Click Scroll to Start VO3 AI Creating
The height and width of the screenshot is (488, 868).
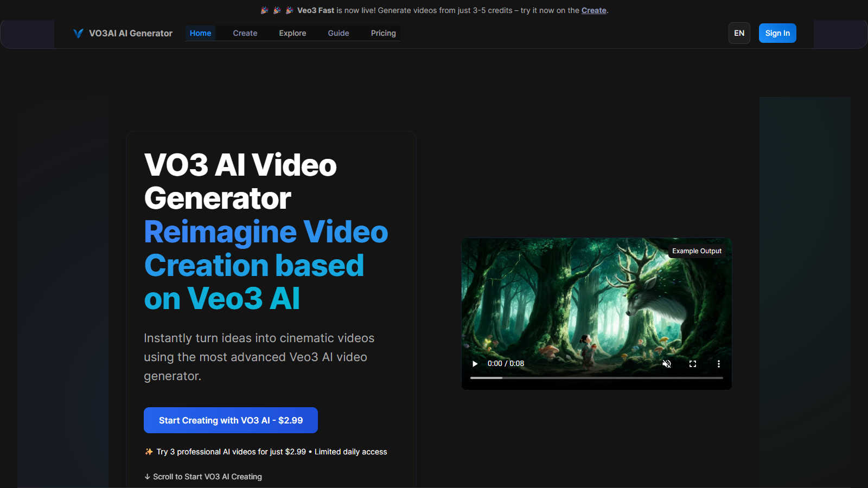click(203, 477)
